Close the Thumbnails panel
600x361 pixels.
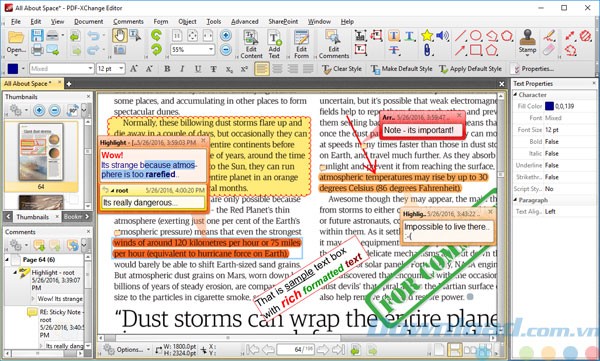[88, 96]
